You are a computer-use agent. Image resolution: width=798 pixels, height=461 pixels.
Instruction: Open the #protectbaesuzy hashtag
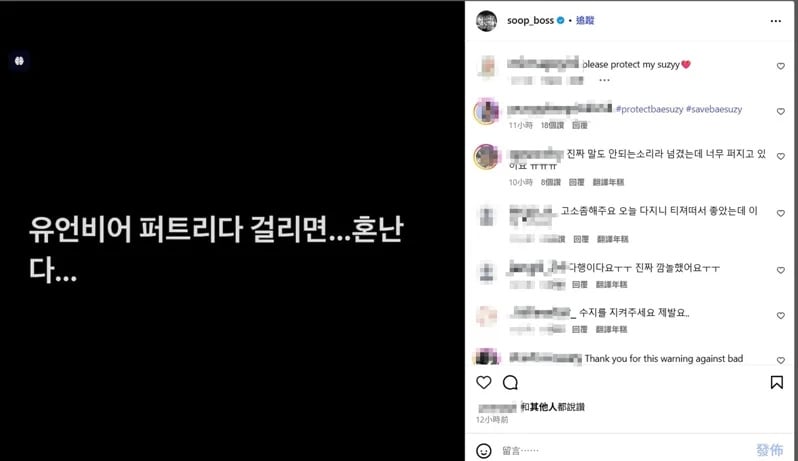[x=649, y=109]
